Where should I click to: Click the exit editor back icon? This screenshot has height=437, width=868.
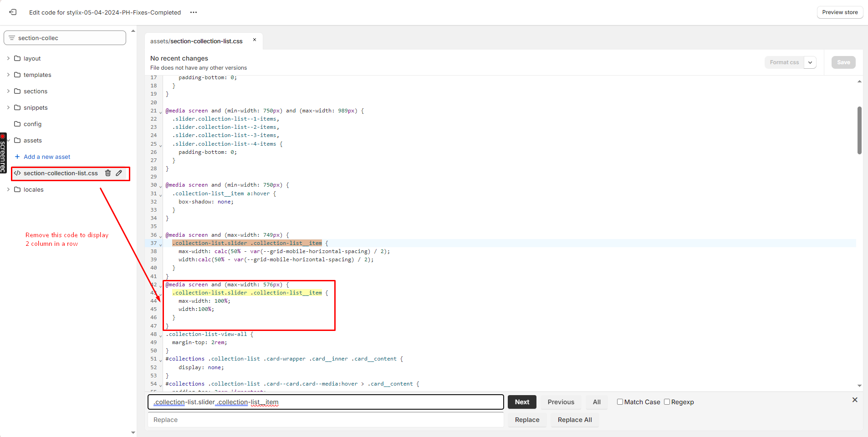coord(13,12)
